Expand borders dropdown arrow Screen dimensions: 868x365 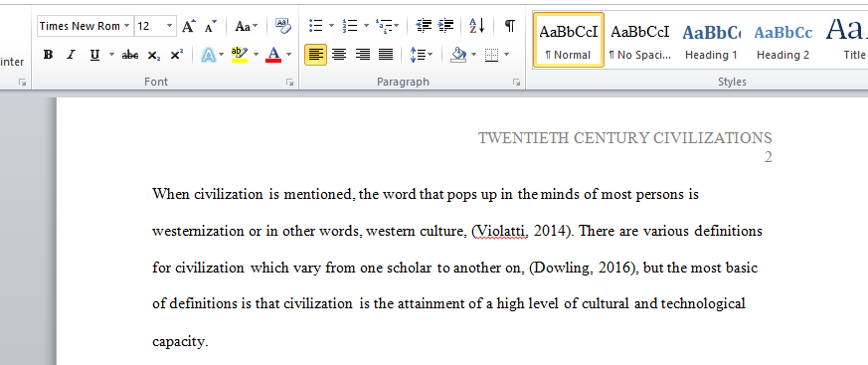(506, 55)
